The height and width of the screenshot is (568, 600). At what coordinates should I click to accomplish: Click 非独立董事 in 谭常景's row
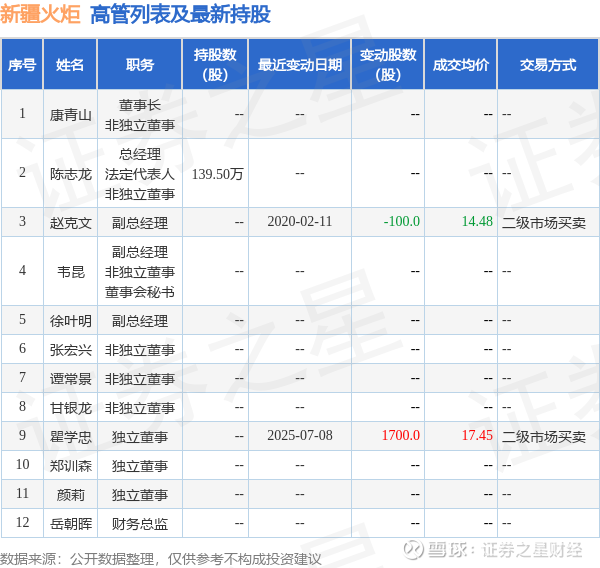[x=140, y=379]
